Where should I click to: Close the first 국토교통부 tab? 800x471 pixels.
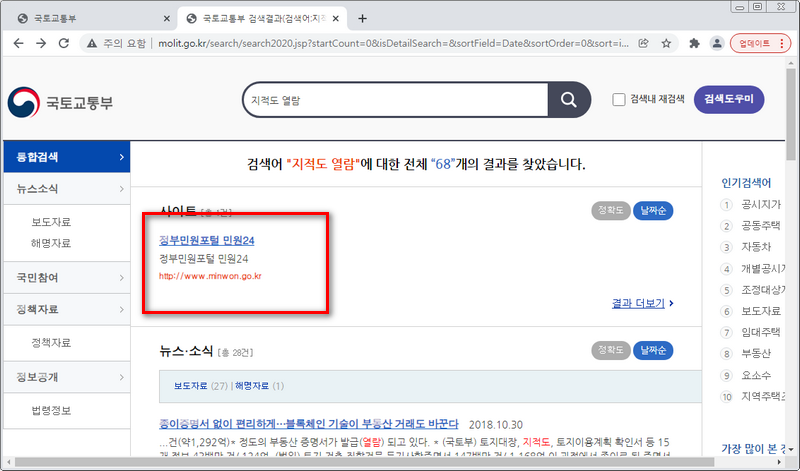tap(166, 18)
